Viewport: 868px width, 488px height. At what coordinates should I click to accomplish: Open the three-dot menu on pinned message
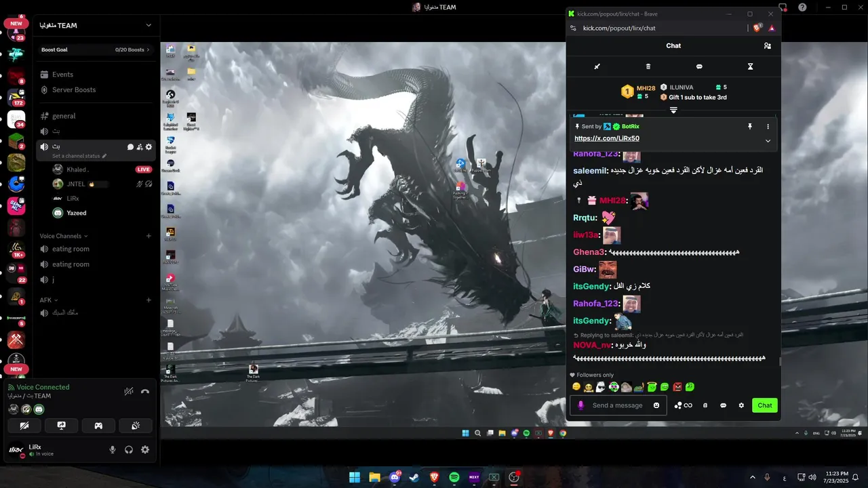768,127
